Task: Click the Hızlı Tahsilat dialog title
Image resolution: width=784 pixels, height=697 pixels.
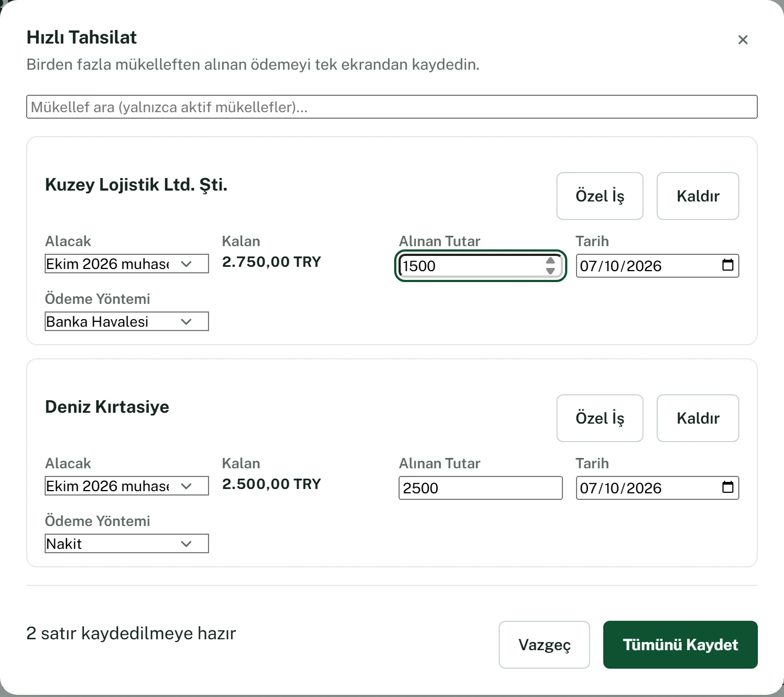Action: (82, 38)
